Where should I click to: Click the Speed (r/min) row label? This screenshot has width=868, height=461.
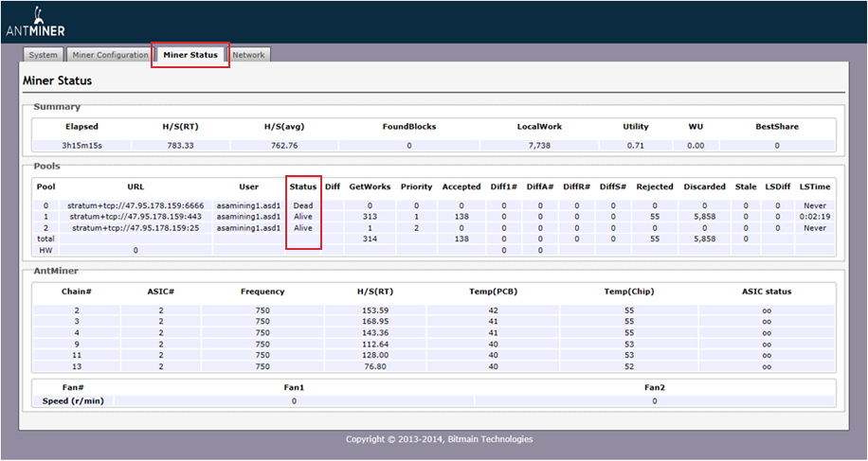[x=73, y=400]
